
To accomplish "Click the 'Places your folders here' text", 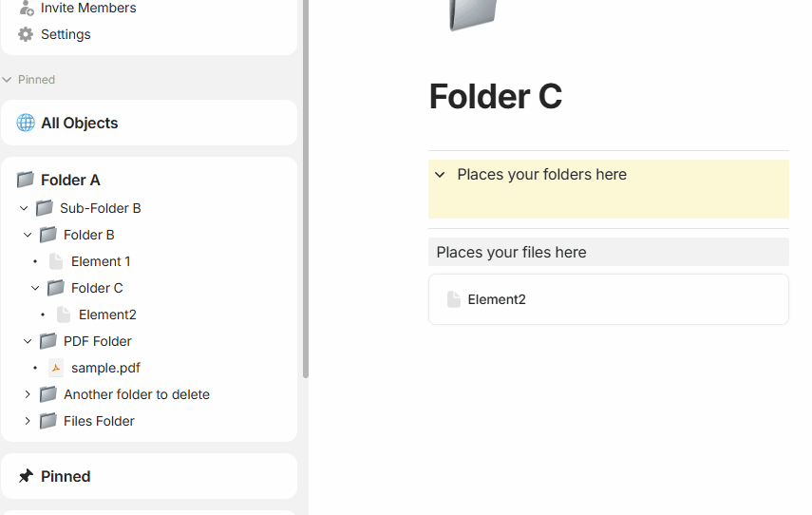I will point(541,175).
